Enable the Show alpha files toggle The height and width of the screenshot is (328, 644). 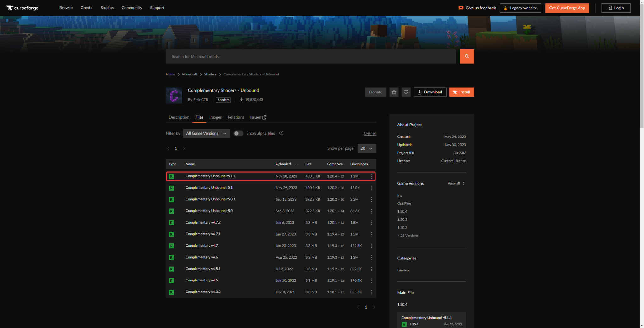pos(238,133)
